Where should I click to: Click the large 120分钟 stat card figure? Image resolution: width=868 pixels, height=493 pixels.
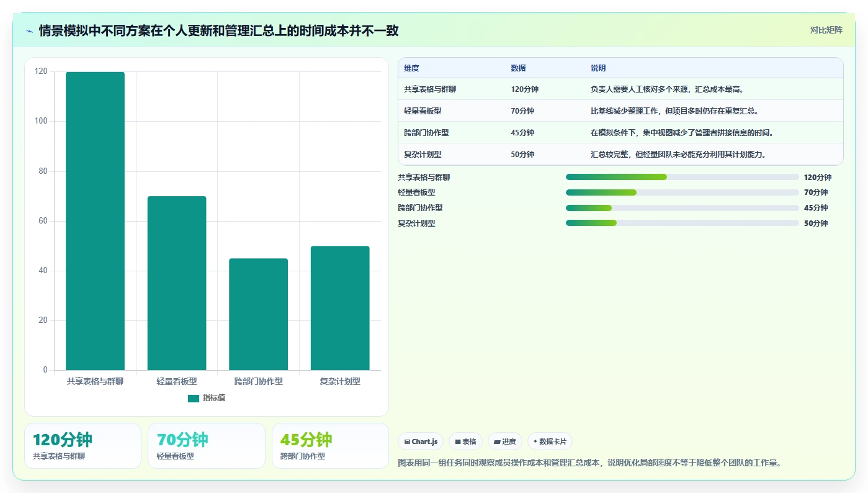click(63, 440)
